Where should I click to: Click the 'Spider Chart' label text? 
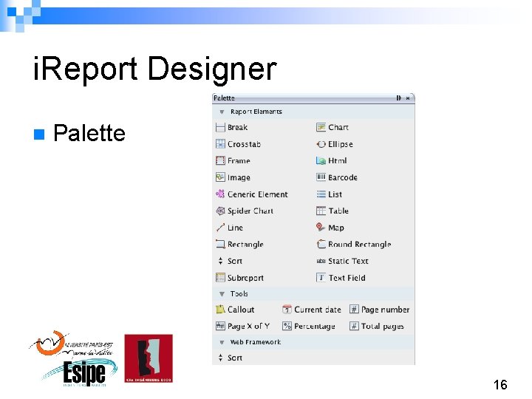[x=250, y=211]
